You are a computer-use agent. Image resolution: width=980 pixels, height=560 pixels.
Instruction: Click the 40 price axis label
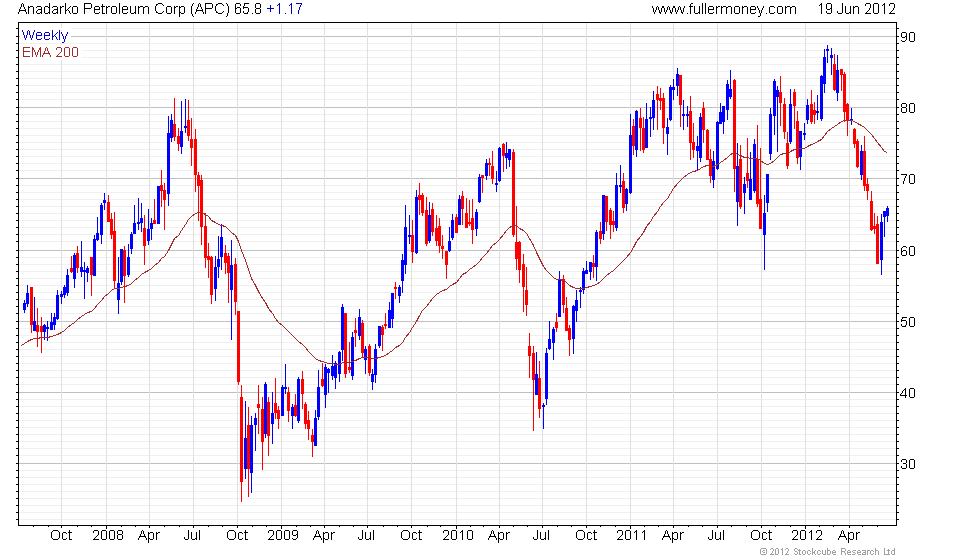[x=908, y=393]
